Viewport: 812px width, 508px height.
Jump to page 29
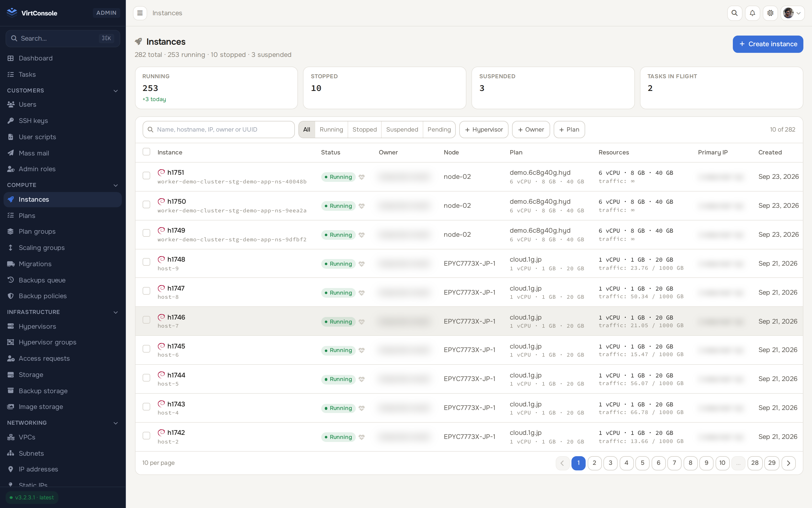[x=772, y=463]
